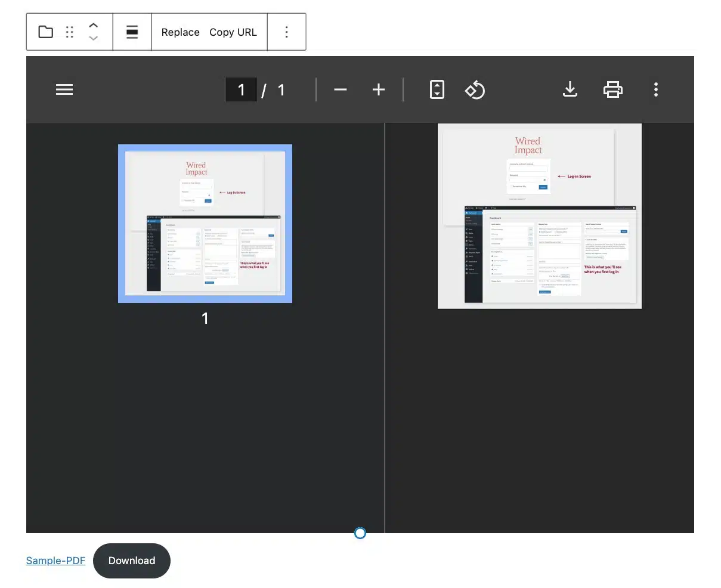Open block toolbar more options menu
The height and width of the screenshot is (588, 721).
point(287,32)
